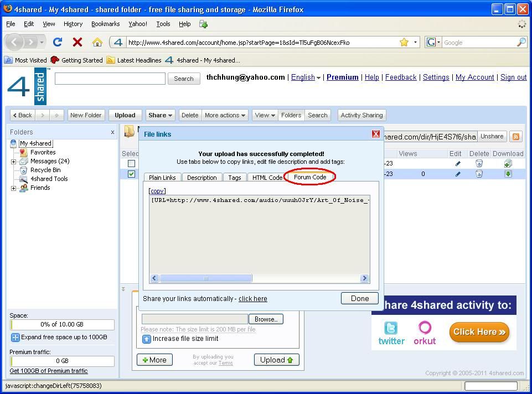Click the add-on icon next to the Help menu
The image size is (532, 394).
coord(203,24)
